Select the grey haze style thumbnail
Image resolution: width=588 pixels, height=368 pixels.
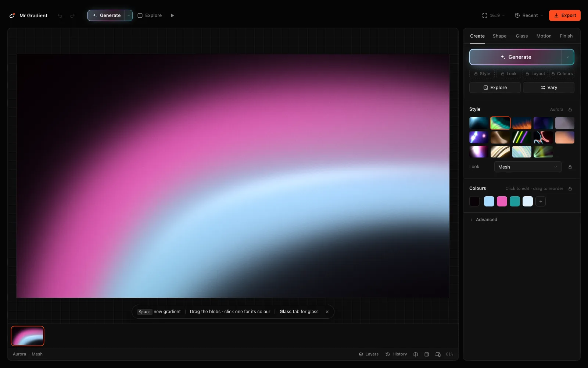[565, 123]
